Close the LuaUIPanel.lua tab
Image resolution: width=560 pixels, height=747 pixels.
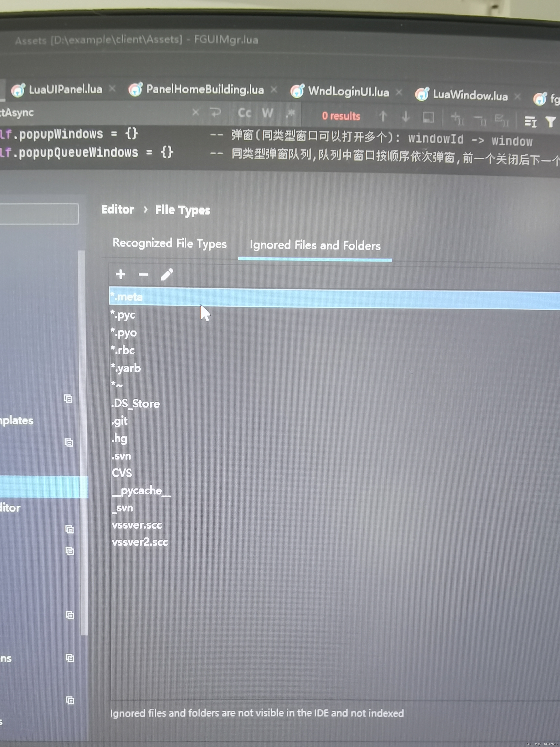click(x=112, y=89)
